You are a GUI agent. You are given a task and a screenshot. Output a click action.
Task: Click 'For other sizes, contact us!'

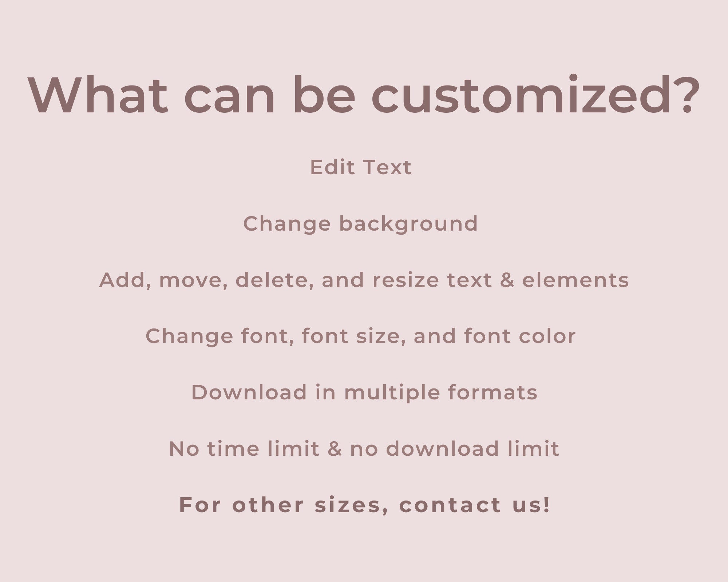(x=363, y=521)
